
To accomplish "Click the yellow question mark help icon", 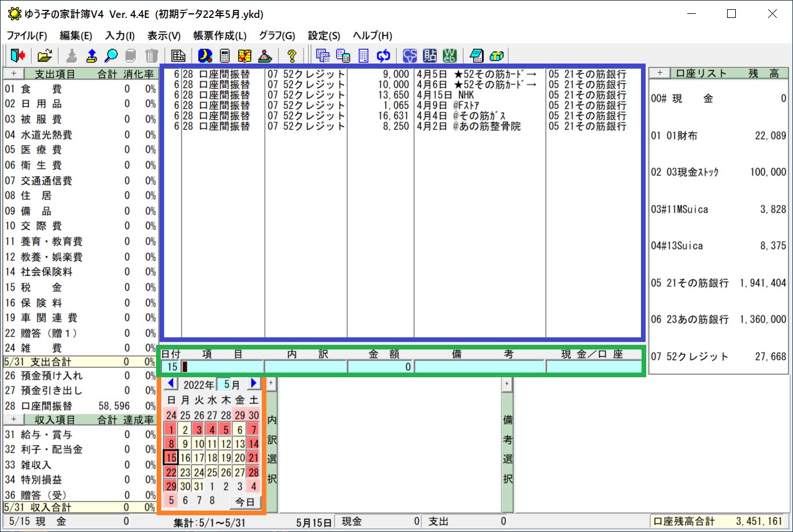I will (x=291, y=55).
